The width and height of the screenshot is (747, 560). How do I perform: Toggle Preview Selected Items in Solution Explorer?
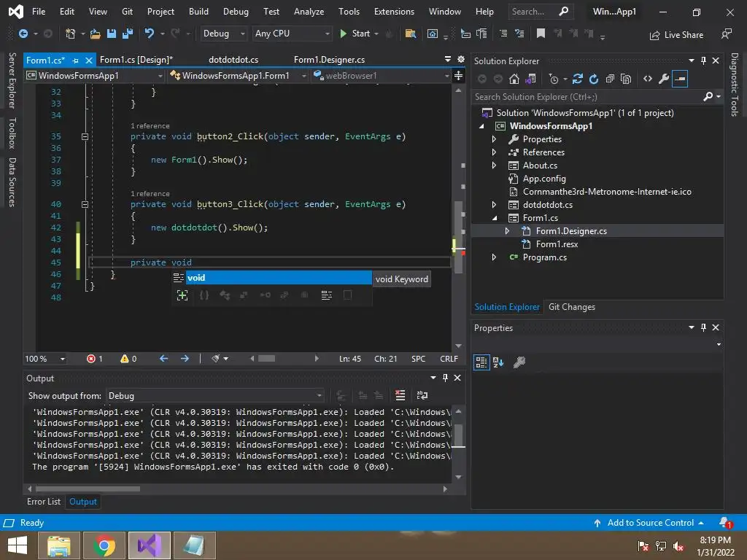(x=680, y=79)
